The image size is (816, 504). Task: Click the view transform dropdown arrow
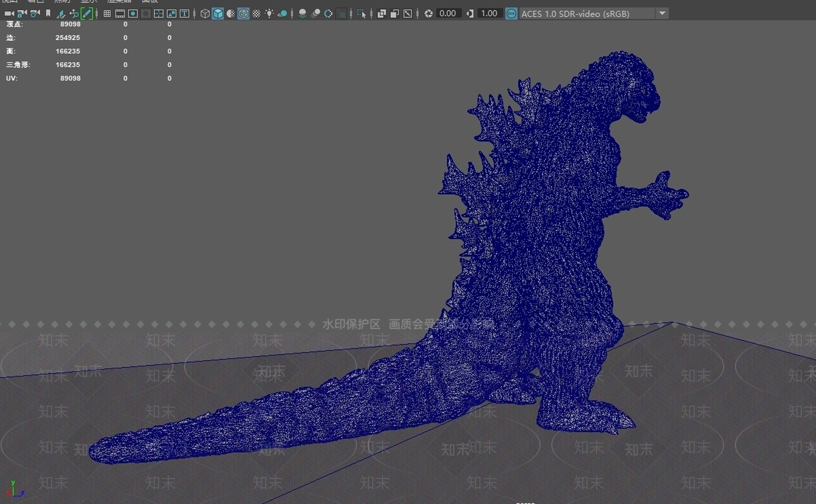pos(662,14)
